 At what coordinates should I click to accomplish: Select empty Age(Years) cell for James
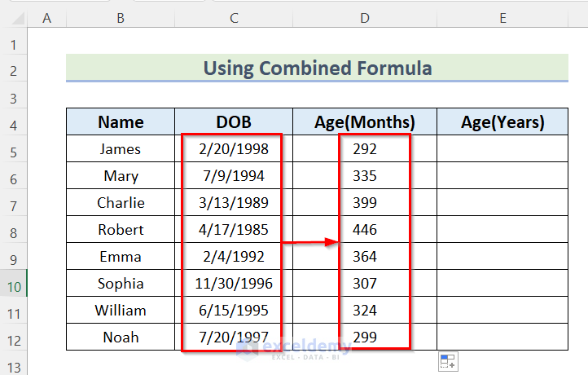click(502, 149)
